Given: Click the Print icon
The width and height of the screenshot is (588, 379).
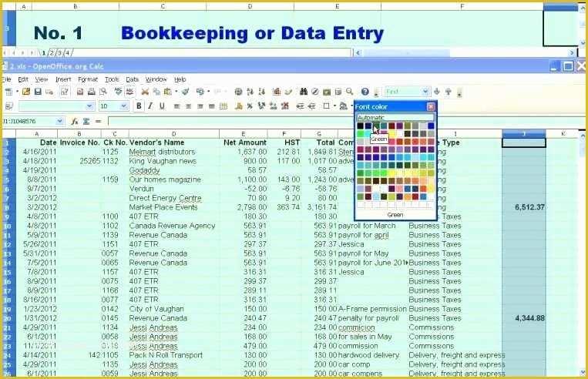Looking at the screenshot, I should point(91,92).
